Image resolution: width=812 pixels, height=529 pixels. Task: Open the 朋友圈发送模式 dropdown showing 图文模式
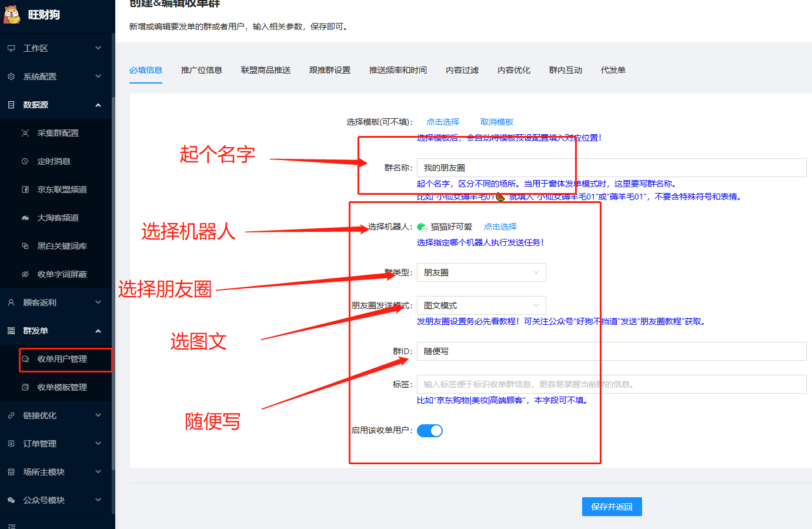tap(481, 305)
